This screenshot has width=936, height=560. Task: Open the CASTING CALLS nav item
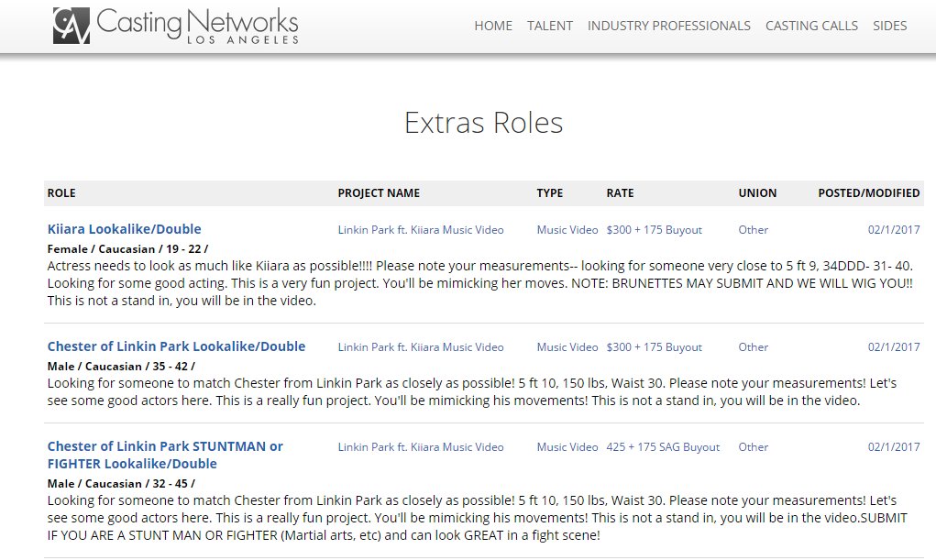click(811, 26)
